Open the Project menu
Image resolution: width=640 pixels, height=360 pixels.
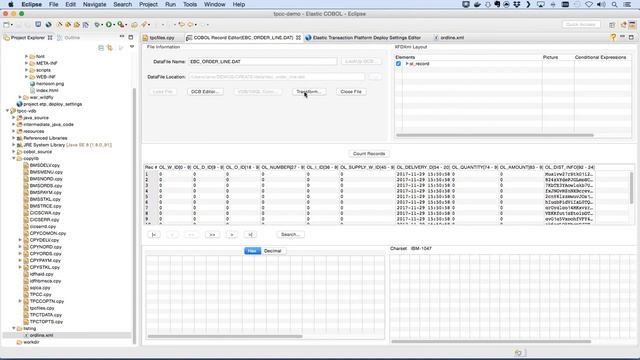(148, 4)
